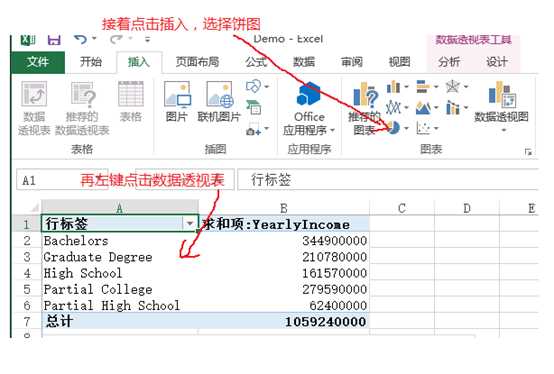Select the row 7 header
Screen dimensions: 554x374
[27, 322]
